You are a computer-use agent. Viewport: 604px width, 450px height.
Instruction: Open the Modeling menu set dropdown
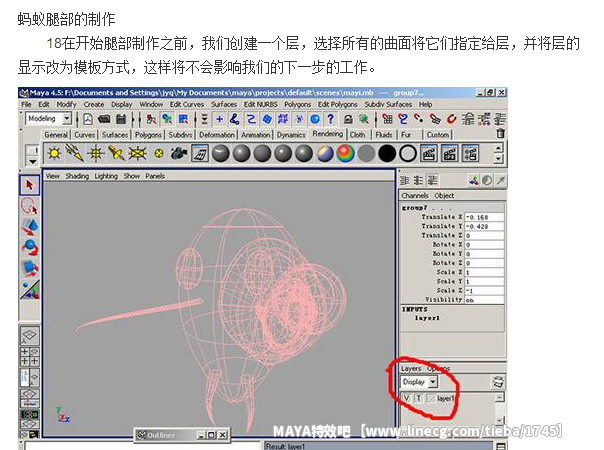pos(67,119)
